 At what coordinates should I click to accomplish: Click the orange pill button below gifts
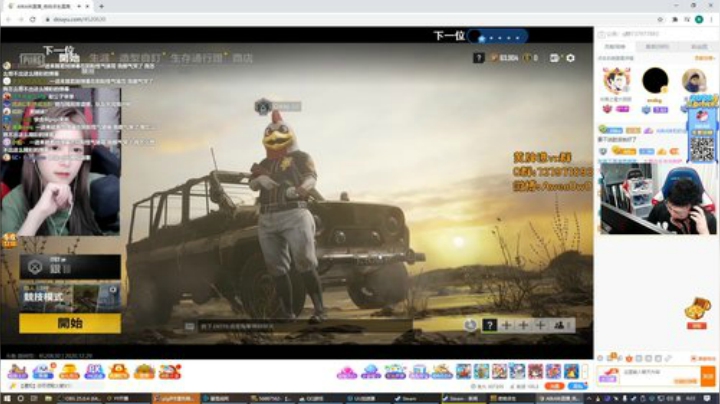click(554, 386)
